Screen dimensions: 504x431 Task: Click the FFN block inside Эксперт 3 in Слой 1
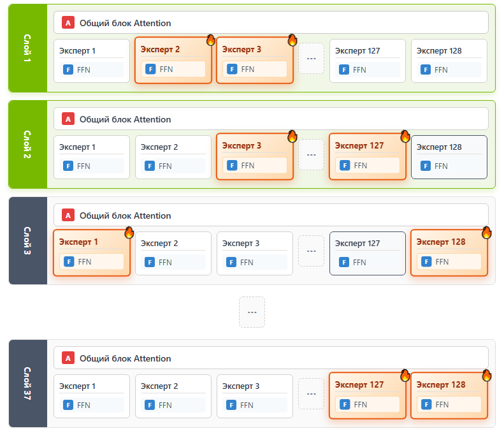pyautogui.click(x=255, y=69)
